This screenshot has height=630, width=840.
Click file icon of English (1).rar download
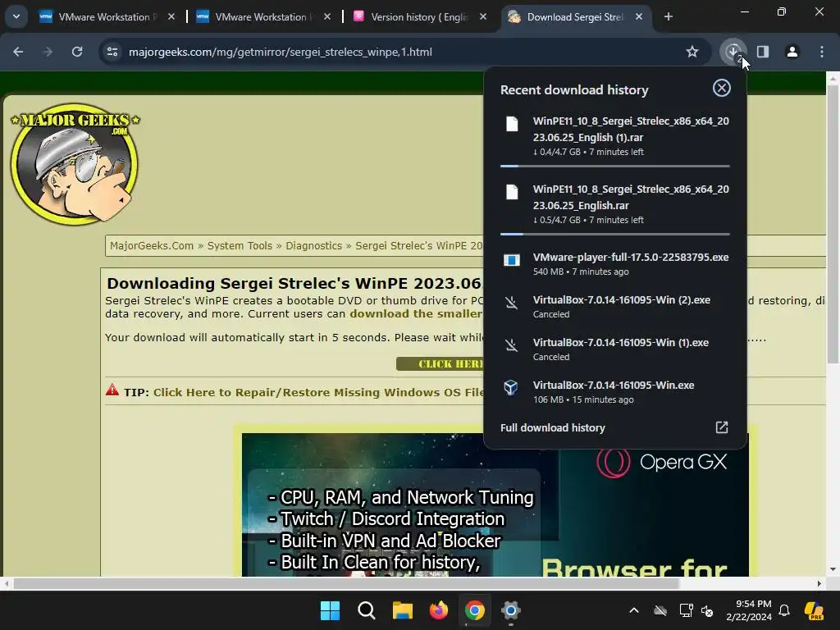click(512, 125)
